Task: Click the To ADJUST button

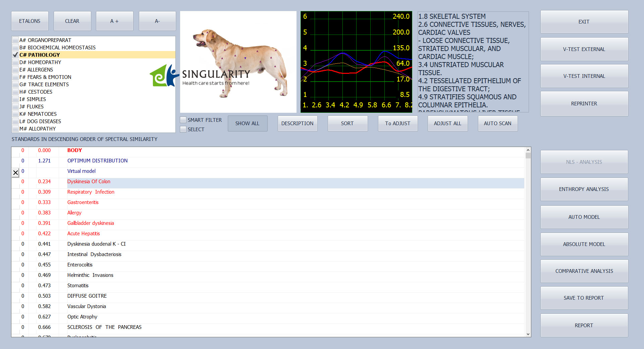Action: point(398,123)
